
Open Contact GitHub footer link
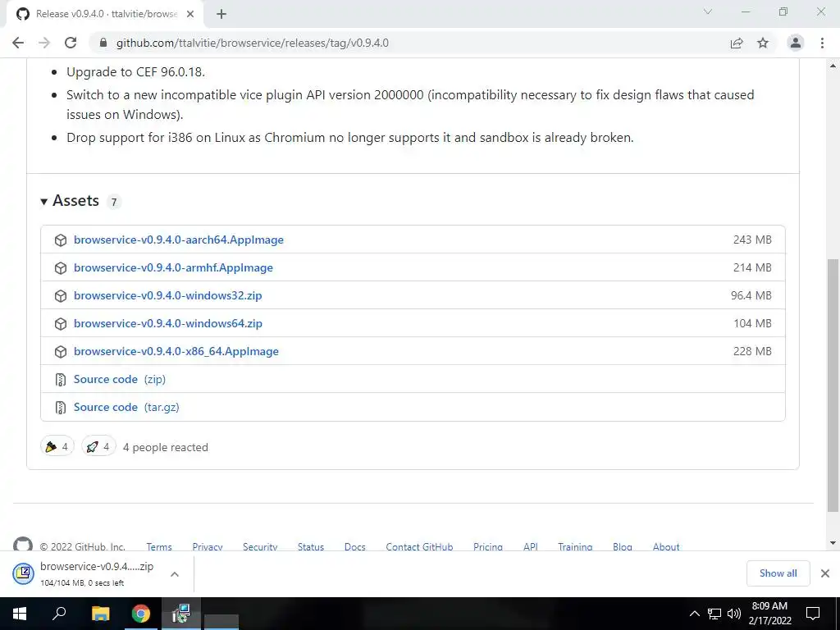click(419, 546)
